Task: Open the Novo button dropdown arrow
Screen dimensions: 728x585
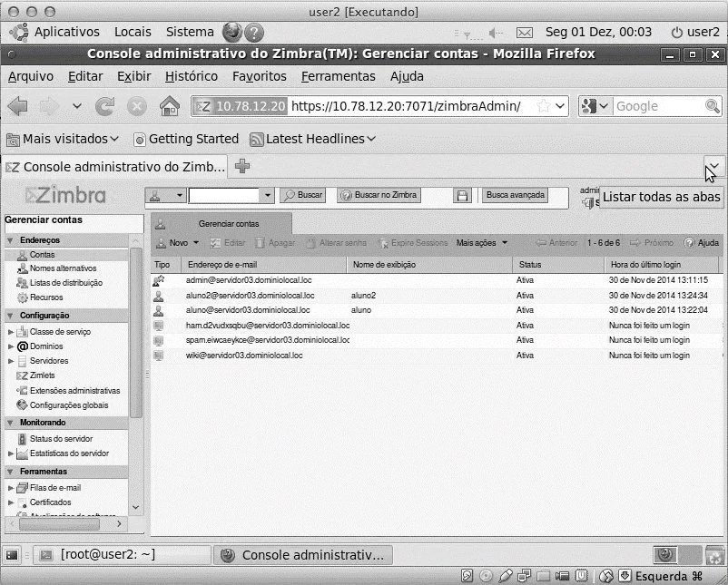Action: tap(196, 243)
